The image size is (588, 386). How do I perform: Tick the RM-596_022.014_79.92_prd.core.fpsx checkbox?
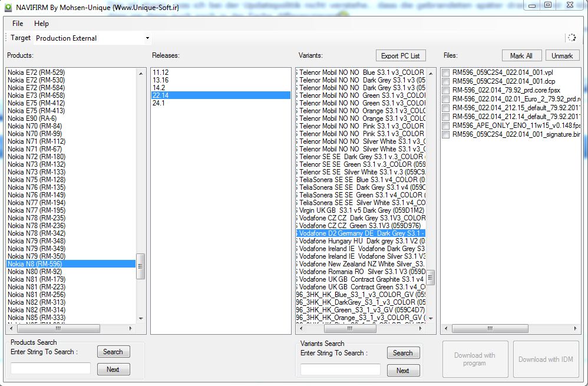pyautogui.click(x=446, y=90)
